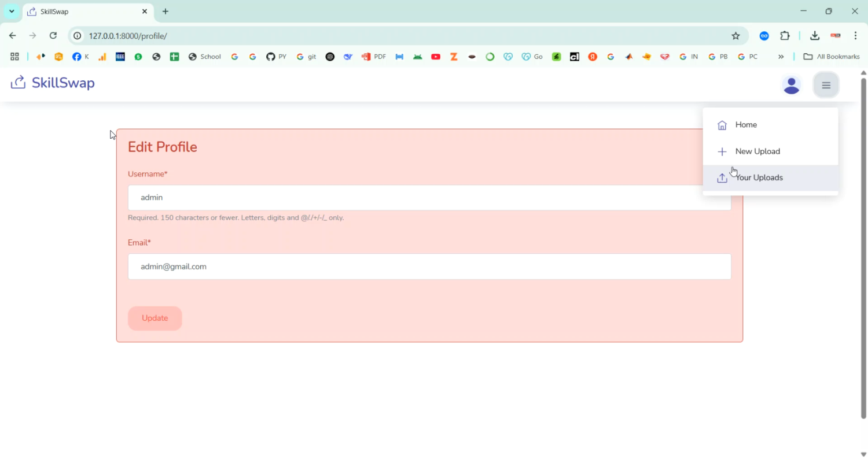Choose New Upload menu entry
The width and height of the screenshot is (868, 459).
pos(757,151)
